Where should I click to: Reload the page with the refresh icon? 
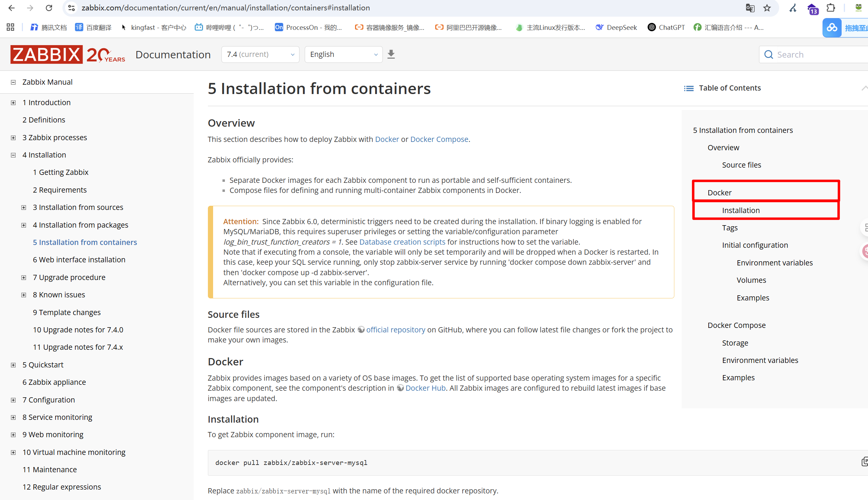49,8
